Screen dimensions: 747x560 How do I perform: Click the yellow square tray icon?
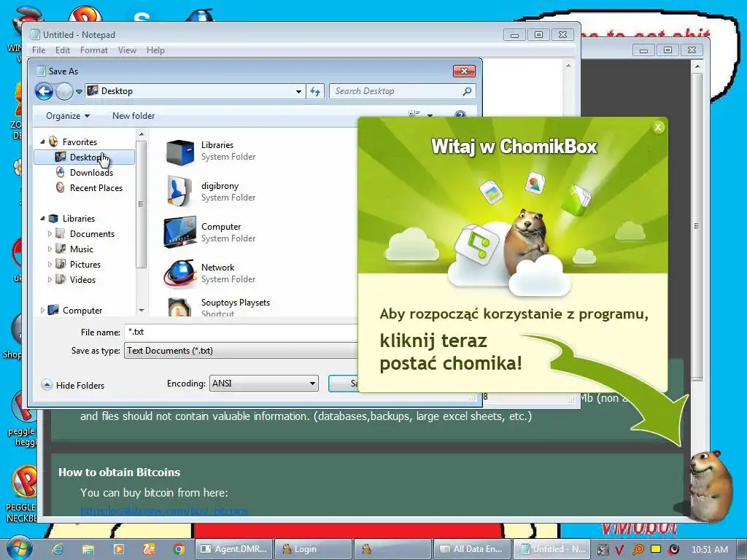click(x=656, y=549)
